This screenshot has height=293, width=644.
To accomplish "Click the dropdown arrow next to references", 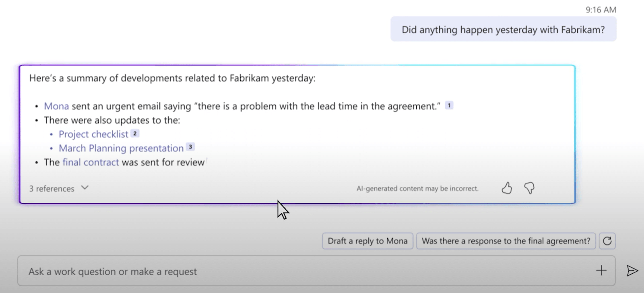I will click(x=84, y=188).
